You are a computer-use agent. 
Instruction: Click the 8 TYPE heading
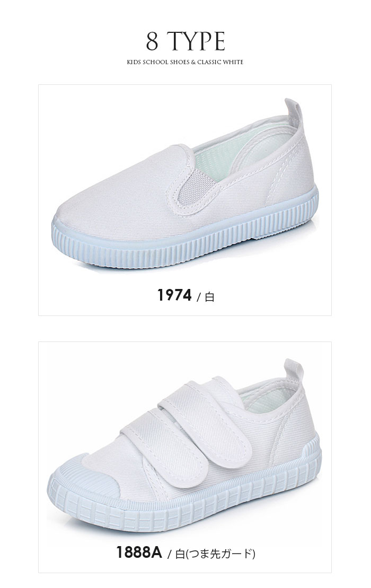click(x=185, y=41)
